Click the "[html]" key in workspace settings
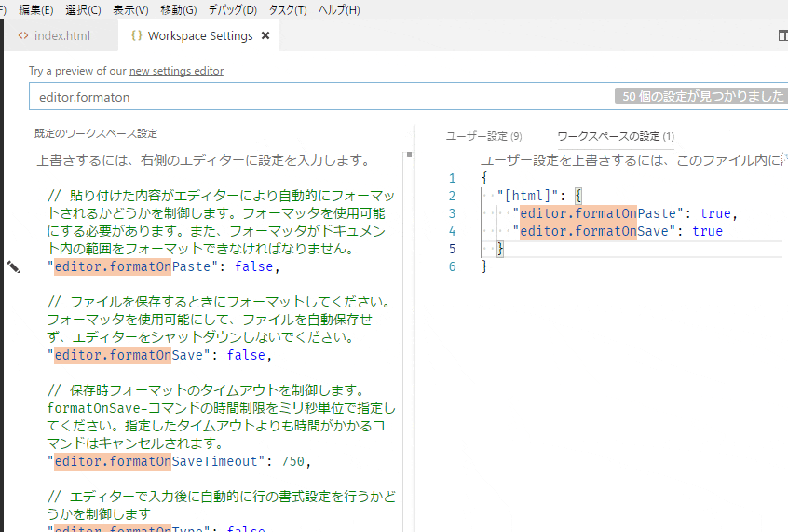The width and height of the screenshot is (788, 532). coord(527,196)
